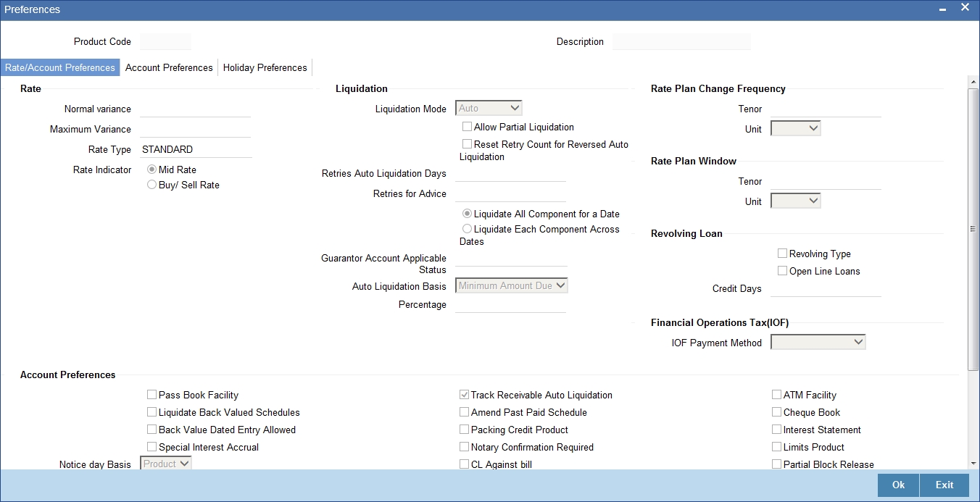Click the vertical scrollbar thumb
The image size is (980, 502).
[x=973, y=228]
